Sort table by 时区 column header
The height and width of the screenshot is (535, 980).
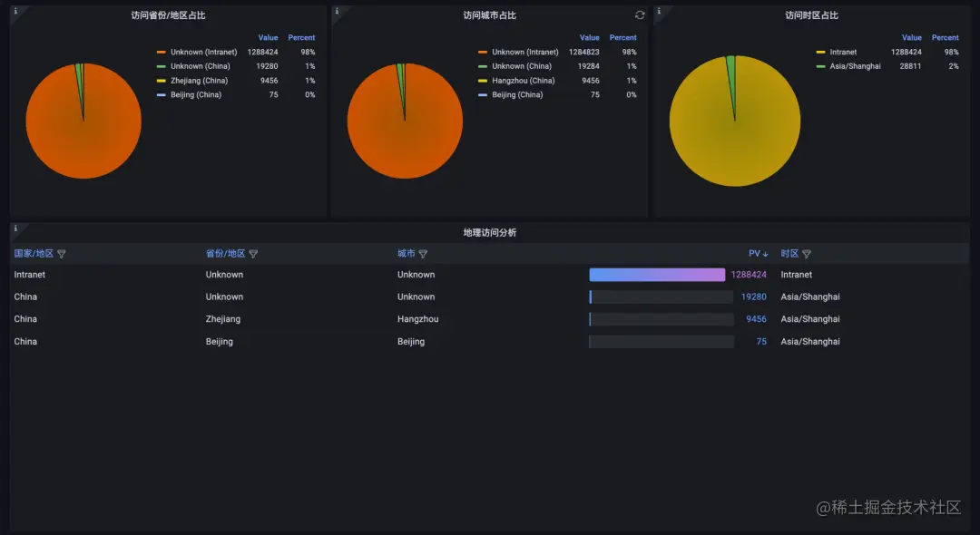coord(789,254)
